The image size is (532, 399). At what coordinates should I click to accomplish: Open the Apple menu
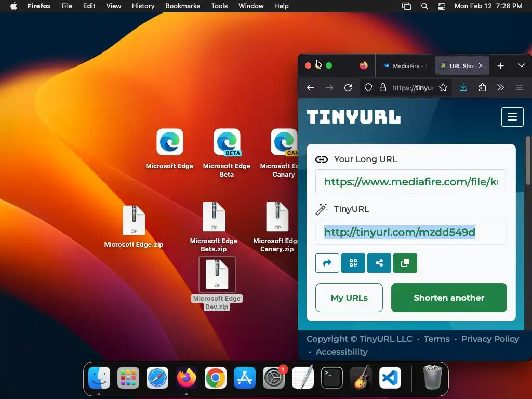pyautogui.click(x=14, y=6)
